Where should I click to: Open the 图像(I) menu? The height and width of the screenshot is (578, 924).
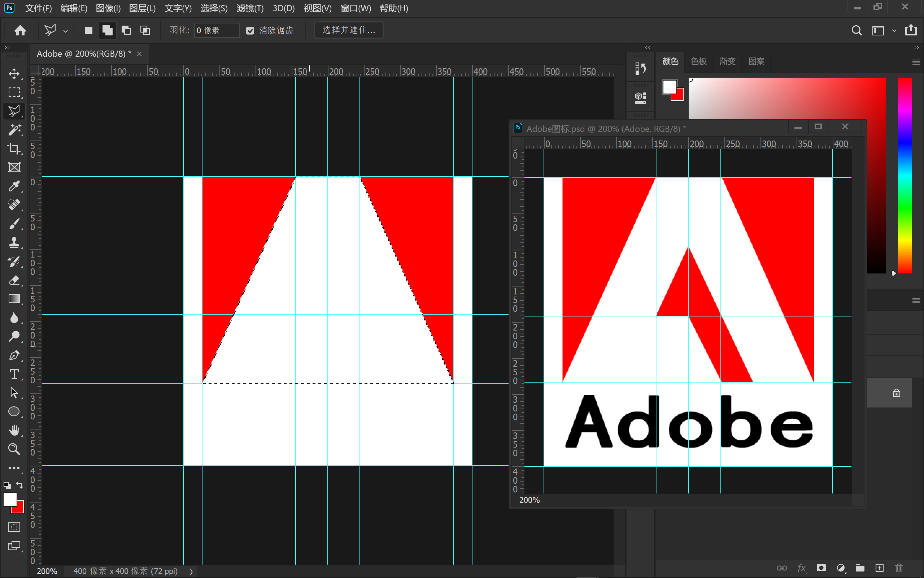pyautogui.click(x=108, y=8)
